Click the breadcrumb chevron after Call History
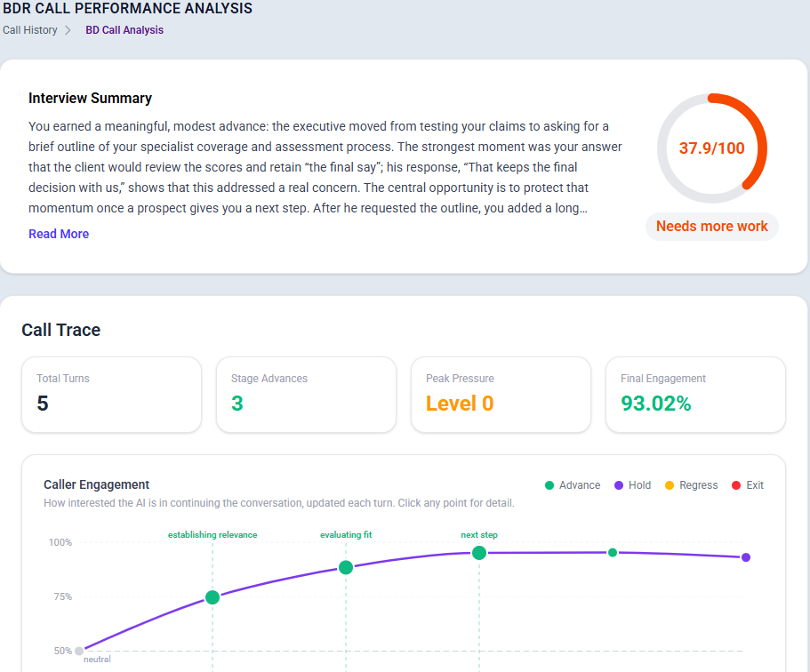 pos(68,30)
